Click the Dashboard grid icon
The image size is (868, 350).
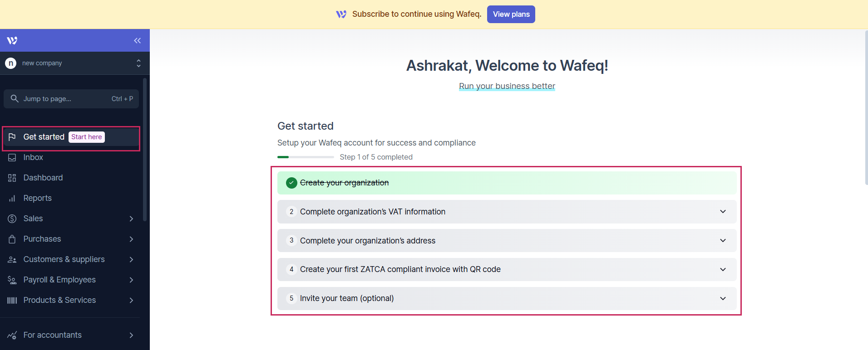12,178
